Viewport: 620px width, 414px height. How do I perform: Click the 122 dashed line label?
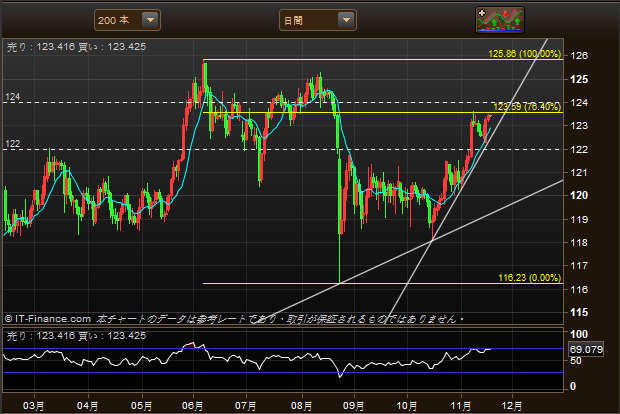click(x=13, y=144)
